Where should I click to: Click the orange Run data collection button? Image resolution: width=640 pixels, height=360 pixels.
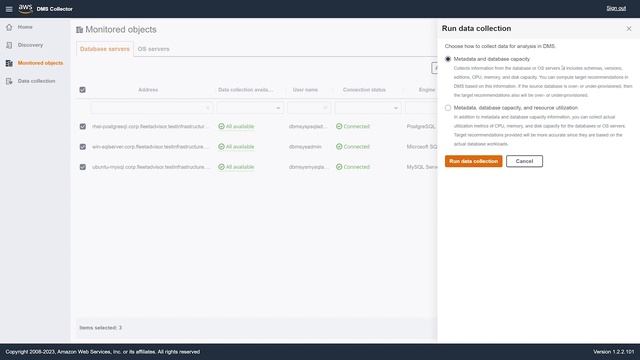coord(473,161)
